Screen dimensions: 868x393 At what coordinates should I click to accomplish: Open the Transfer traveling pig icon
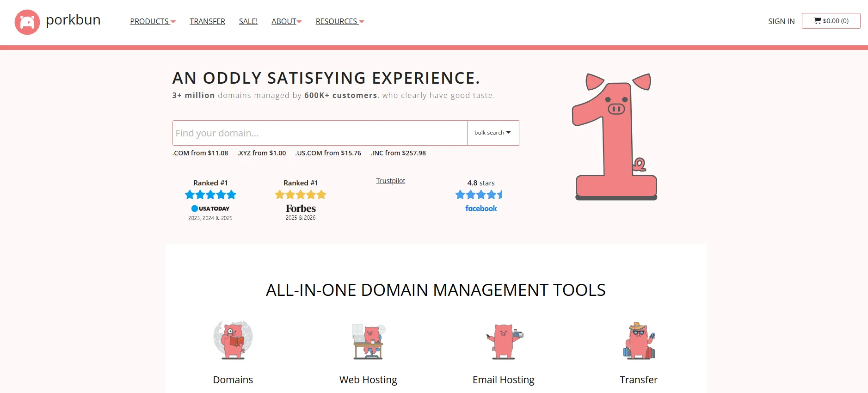point(639,341)
